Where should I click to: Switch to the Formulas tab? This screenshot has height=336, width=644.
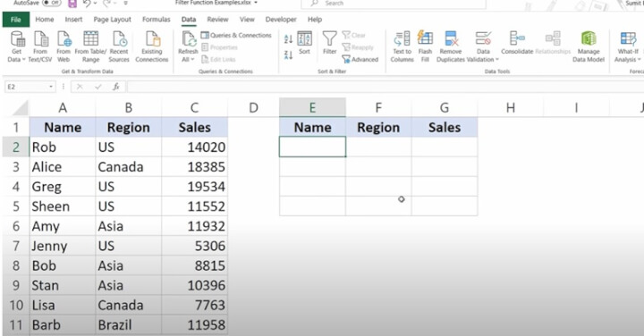pyautogui.click(x=156, y=20)
